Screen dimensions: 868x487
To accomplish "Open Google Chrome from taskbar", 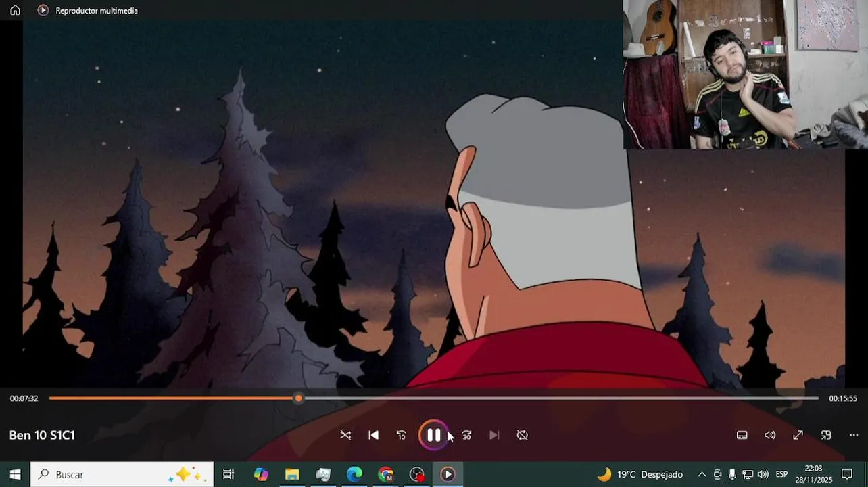I will (x=385, y=474).
